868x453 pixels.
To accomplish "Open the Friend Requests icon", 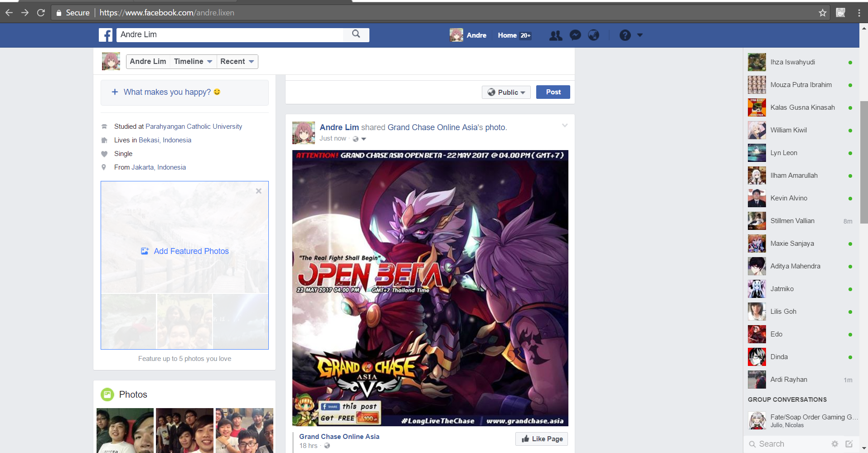I will [556, 35].
